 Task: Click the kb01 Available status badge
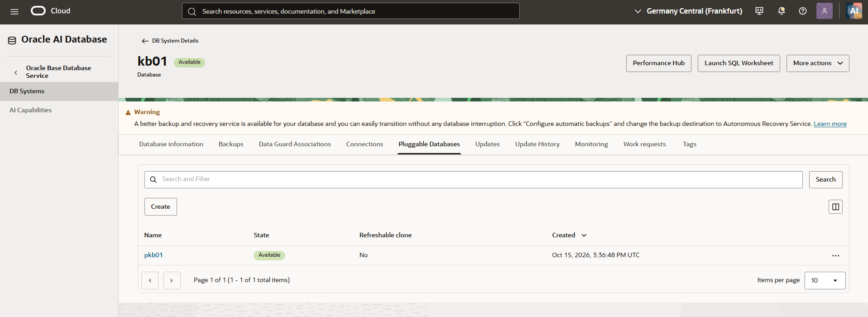coord(189,62)
